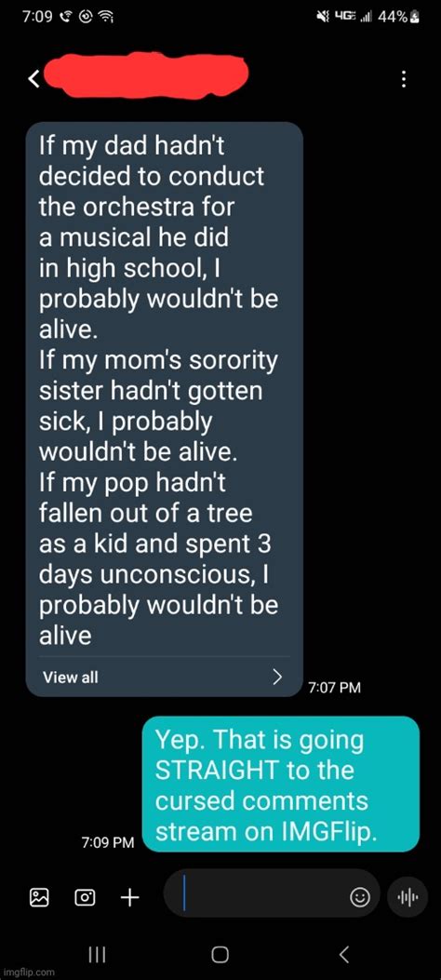Tap the plus attachment icon
441x980 pixels.
click(x=129, y=897)
